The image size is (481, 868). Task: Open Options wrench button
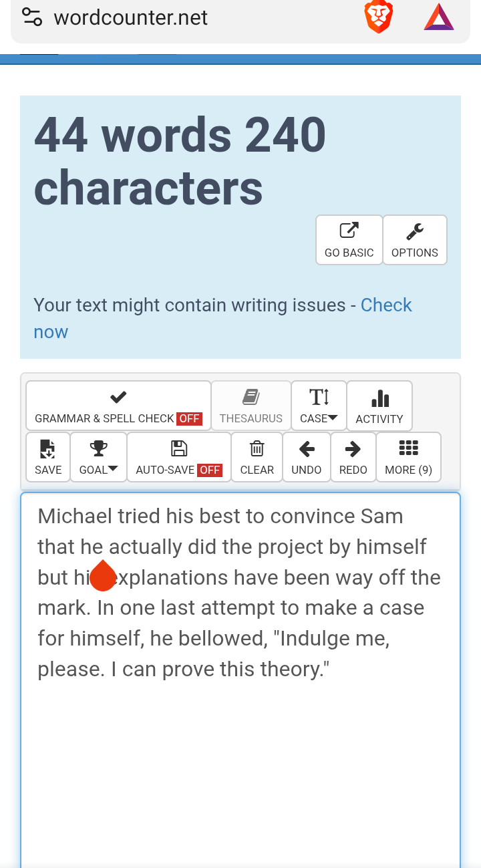pyautogui.click(x=415, y=240)
